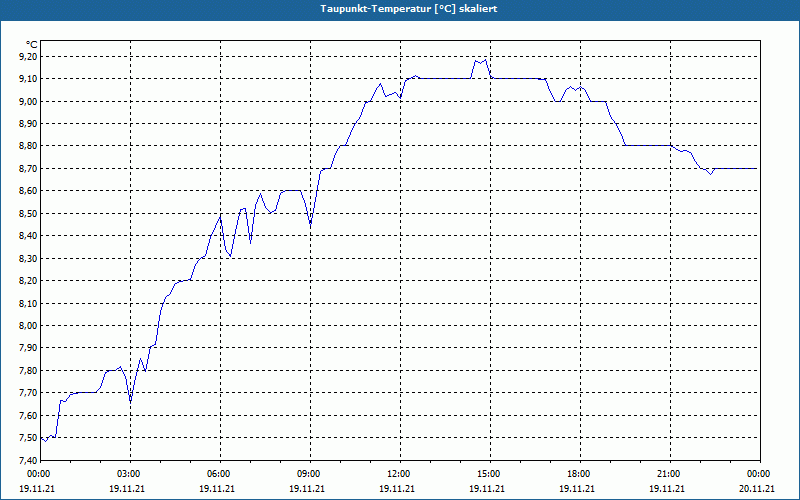Select the '8,50' axis label
800x500 pixels.
[x=29, y=213]
